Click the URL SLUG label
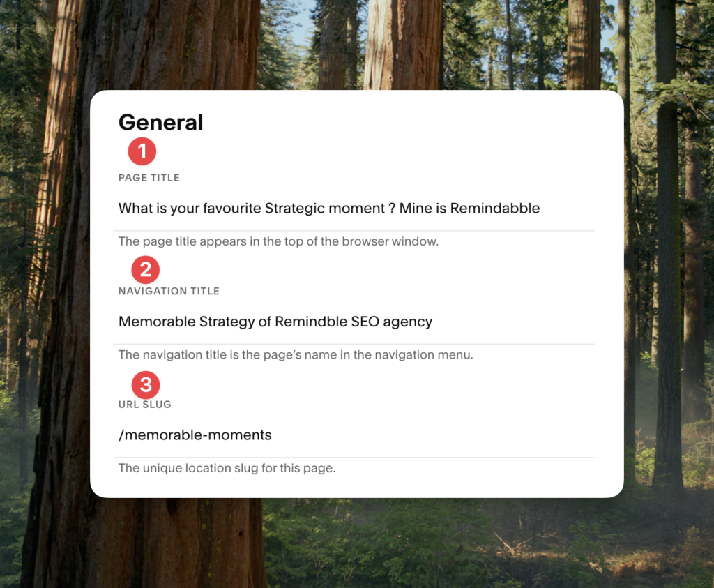Screen dimensions: 714x588 point(145,405)
